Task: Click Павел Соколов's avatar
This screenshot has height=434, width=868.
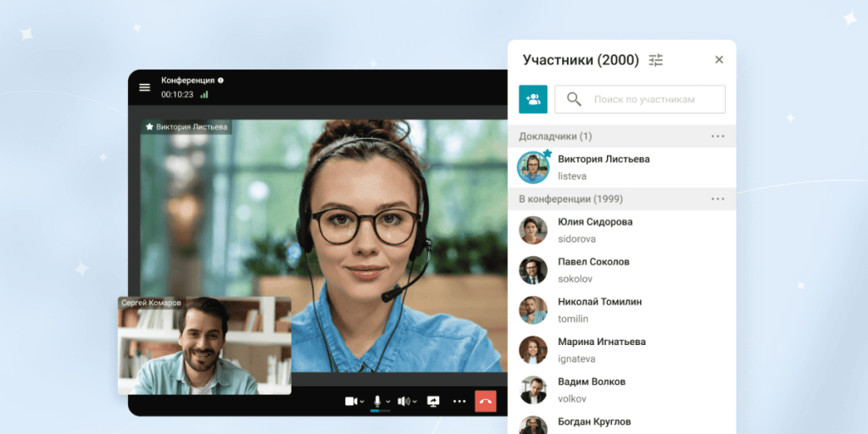Action: pyautogui.click(x=533, y=270)
